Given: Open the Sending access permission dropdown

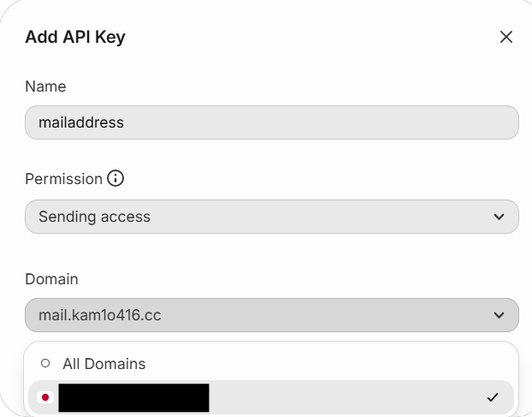Looking at the screenshot, I should (x=271, y=217).
